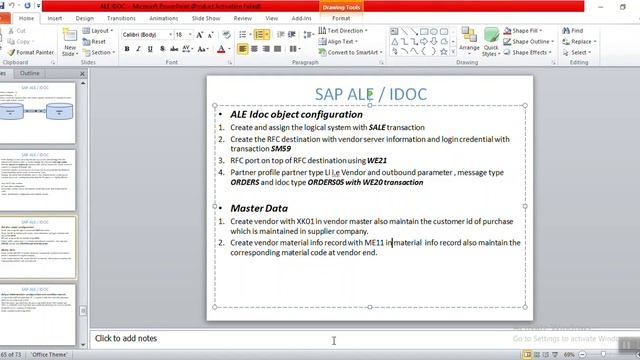Toggle Center text alignment
Screen dimensions: 640x360
(254, 49)
